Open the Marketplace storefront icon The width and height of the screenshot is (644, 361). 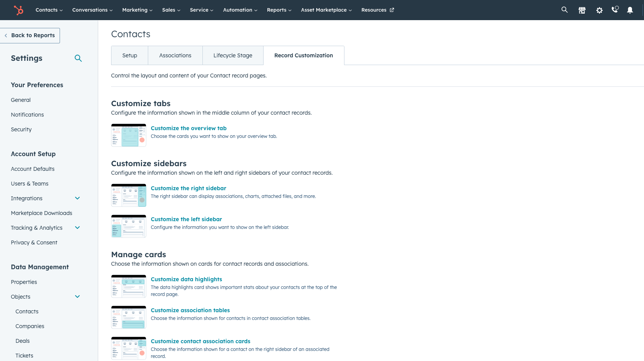click(x=582, y=10)
